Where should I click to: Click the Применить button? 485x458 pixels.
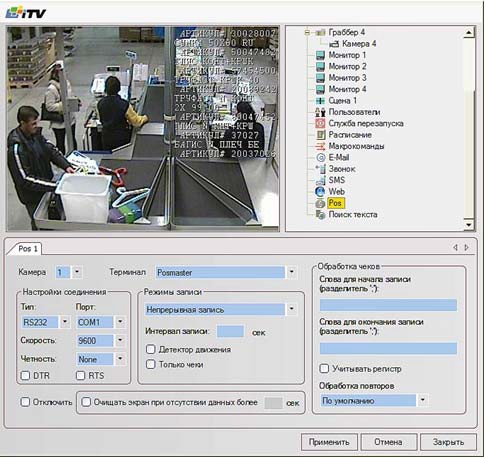pos(329,442)
